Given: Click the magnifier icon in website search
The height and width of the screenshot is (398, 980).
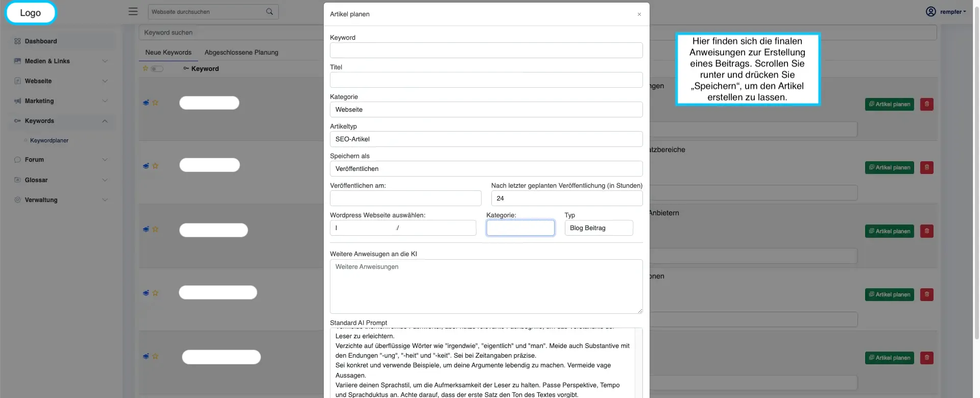Looking at the screenshot, I should click(270, 12).
